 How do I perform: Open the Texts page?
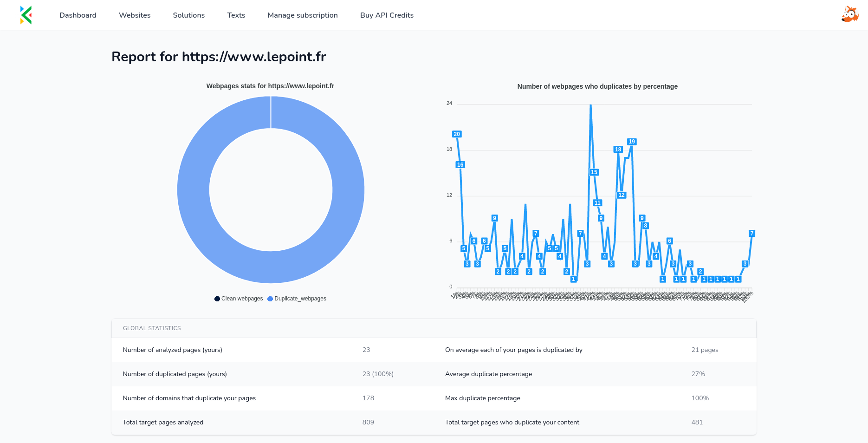[x=236, y=15]
